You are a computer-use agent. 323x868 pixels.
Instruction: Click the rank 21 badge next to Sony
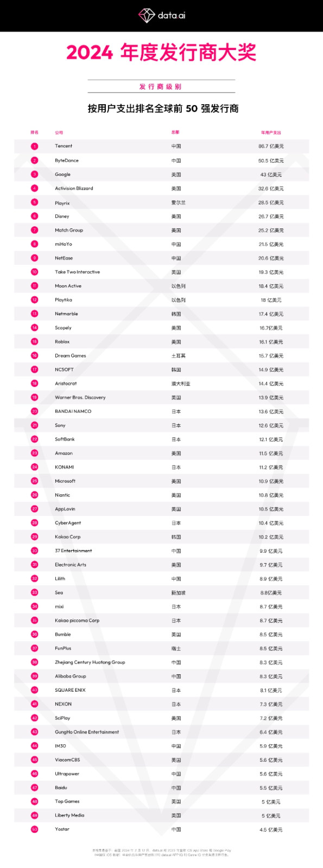pyautogui.click(x=34, y=425)
